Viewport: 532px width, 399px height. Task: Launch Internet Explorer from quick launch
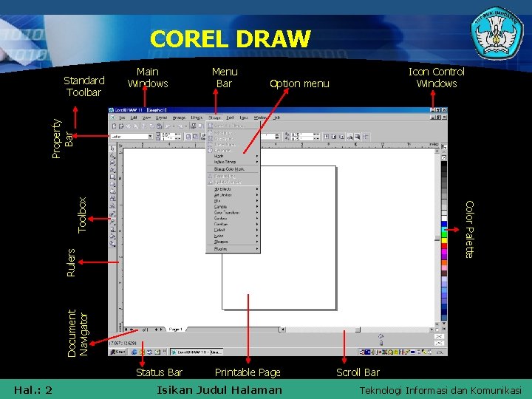pyautogui.click(x=134, y=352)
